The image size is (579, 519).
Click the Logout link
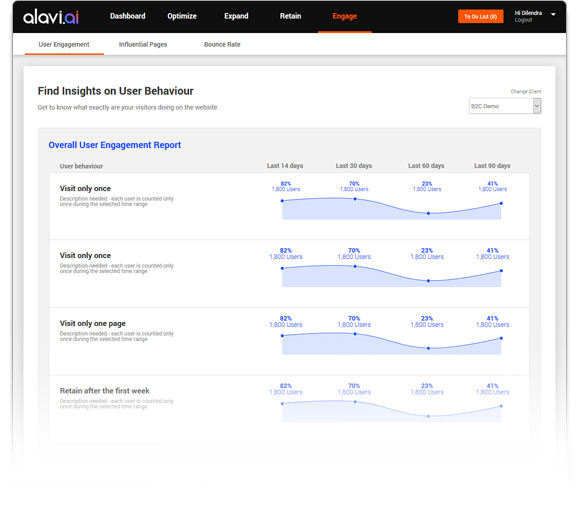pos(523,20)
